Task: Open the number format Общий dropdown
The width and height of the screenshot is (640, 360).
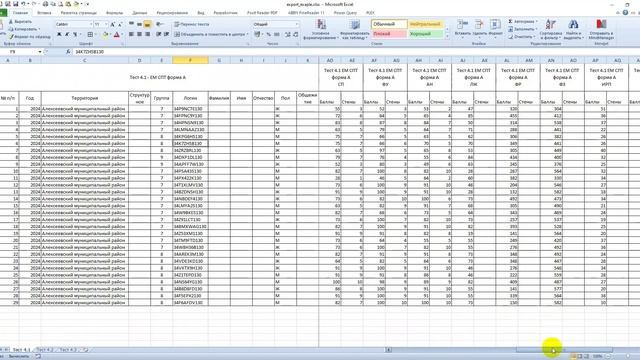Action: click(x=296, y=24)
